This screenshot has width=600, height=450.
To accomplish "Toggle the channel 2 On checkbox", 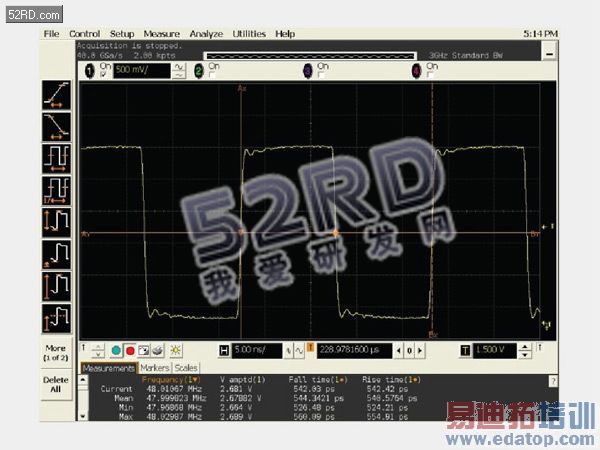I will (x=212, y=74).
